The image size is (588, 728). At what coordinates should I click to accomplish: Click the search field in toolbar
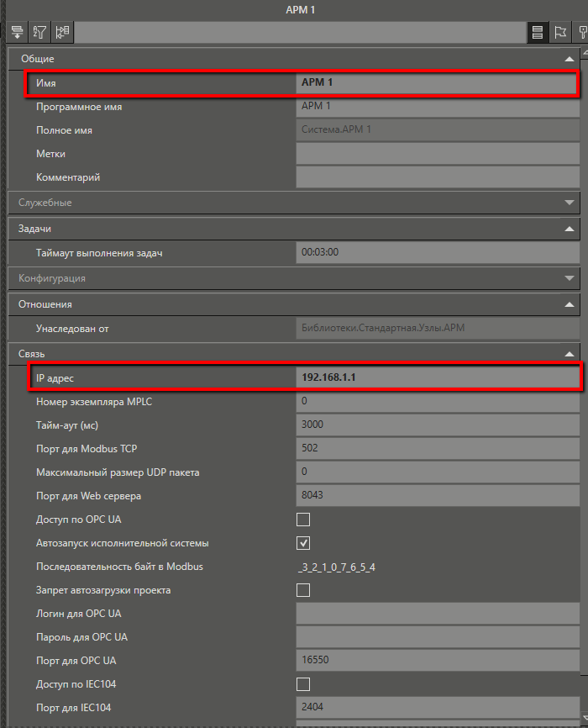click(300, 33)
